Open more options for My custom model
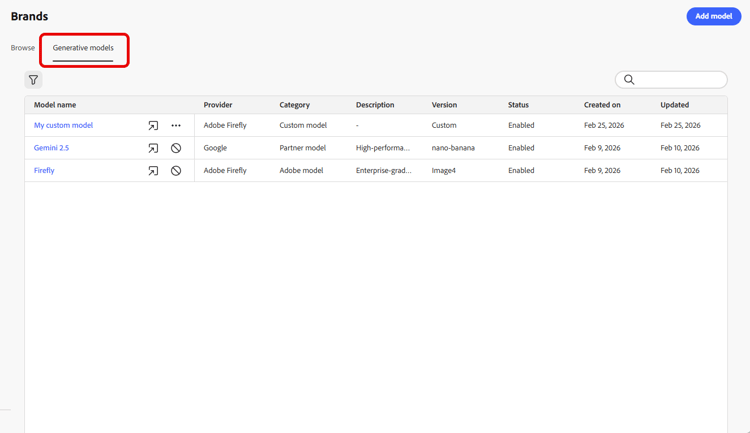This screenshot has height=433, width=750. 176,126
